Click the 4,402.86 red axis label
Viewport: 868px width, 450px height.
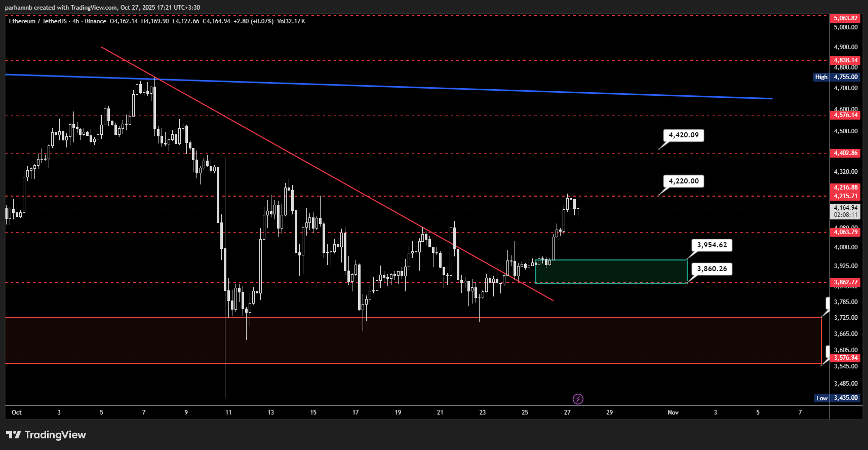(846, 153)
